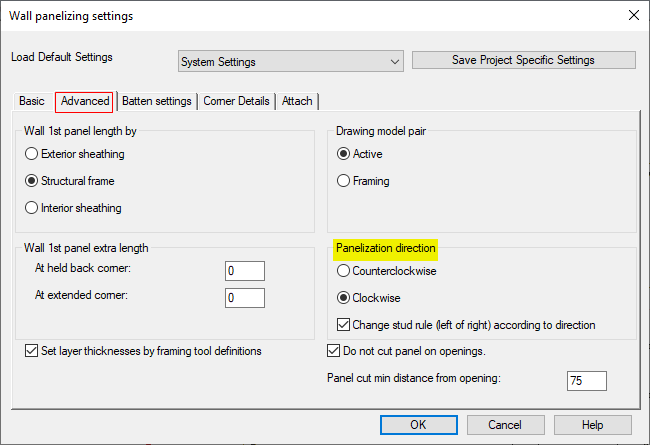Click Save Project Specific Settings button

point(523,60)
